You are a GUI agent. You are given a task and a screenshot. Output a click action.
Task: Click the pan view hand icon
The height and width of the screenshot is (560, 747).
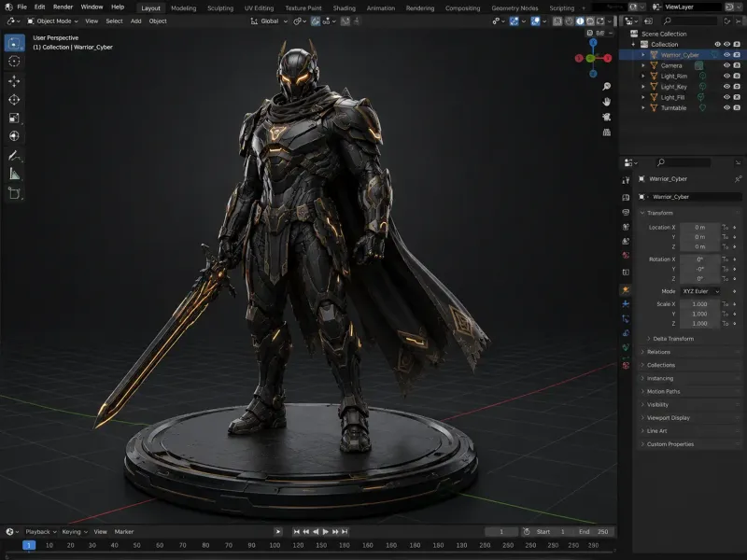(606, 102)
